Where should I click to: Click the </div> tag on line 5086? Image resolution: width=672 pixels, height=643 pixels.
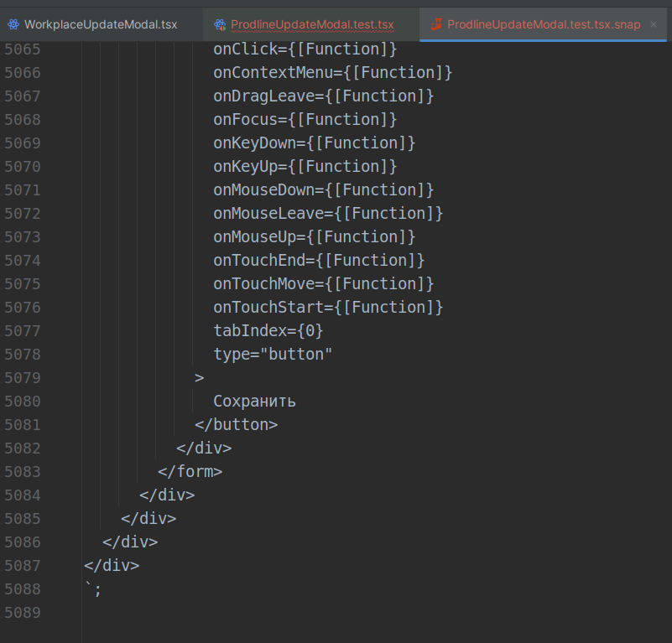(130, 542)
